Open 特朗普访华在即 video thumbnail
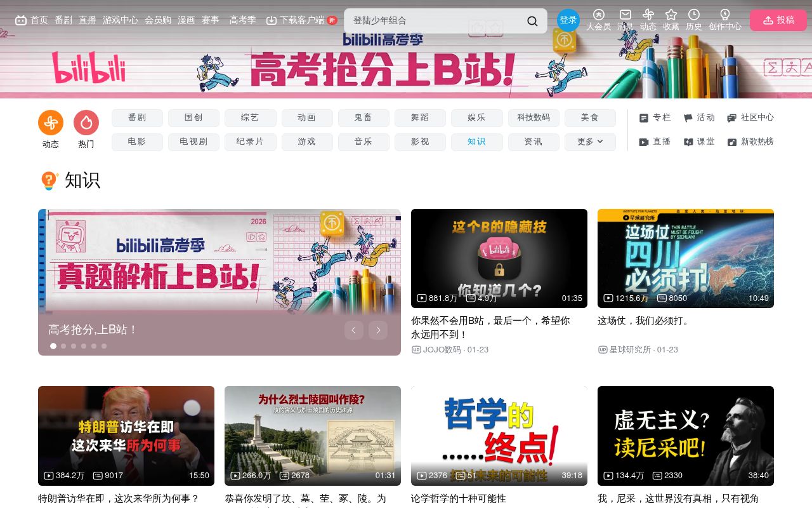 pos(126,436)
